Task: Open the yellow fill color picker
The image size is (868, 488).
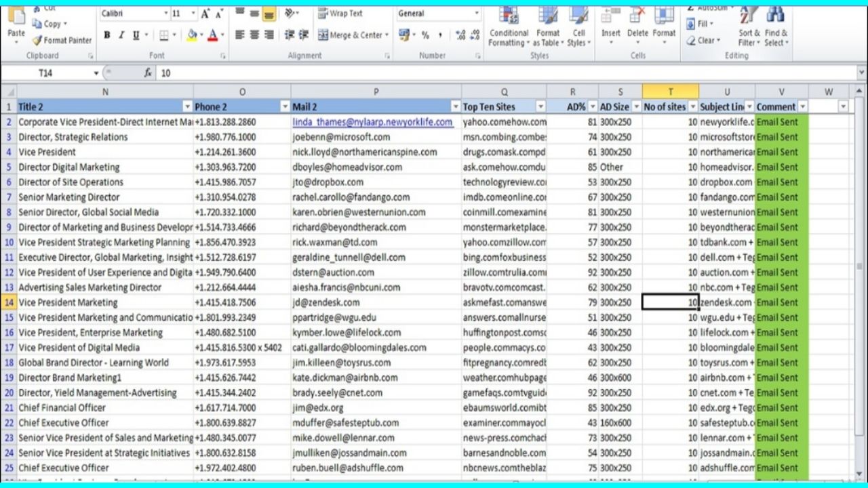Action: [x=201, y=35]
